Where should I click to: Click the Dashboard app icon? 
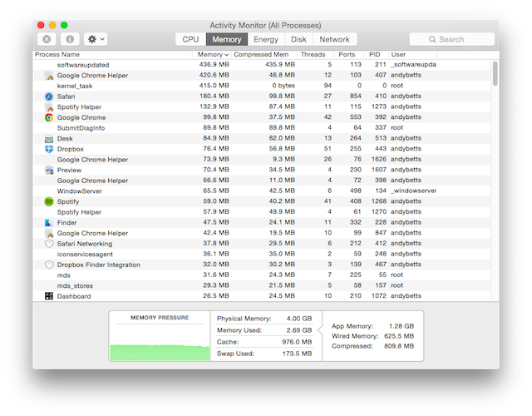(49, 296)
